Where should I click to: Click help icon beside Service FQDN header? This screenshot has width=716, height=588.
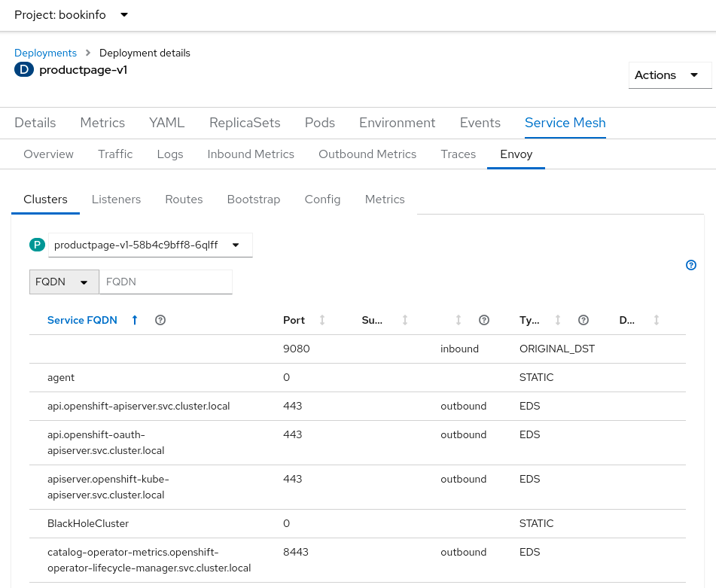pyautogui.click(x=160, y=320)
